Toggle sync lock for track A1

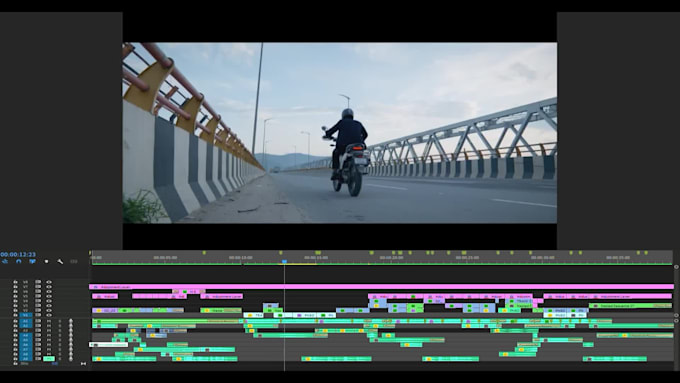pyautogui.click(x=38, y=321)
